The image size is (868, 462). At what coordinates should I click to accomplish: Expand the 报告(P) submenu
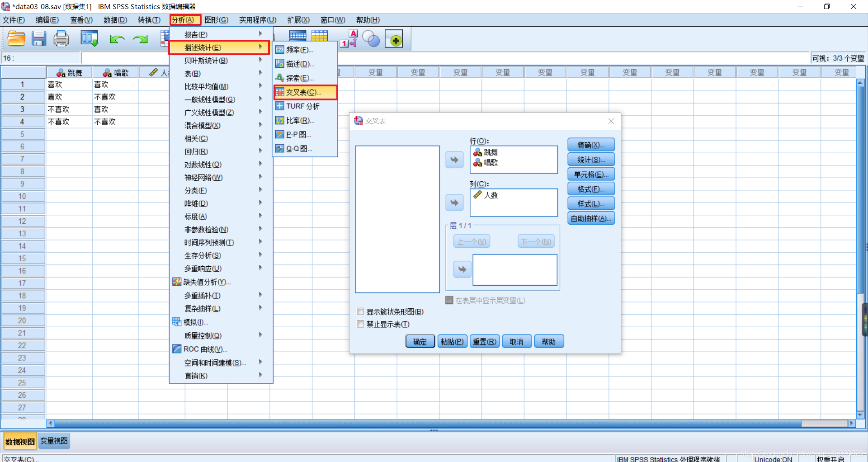pos(221,34)
